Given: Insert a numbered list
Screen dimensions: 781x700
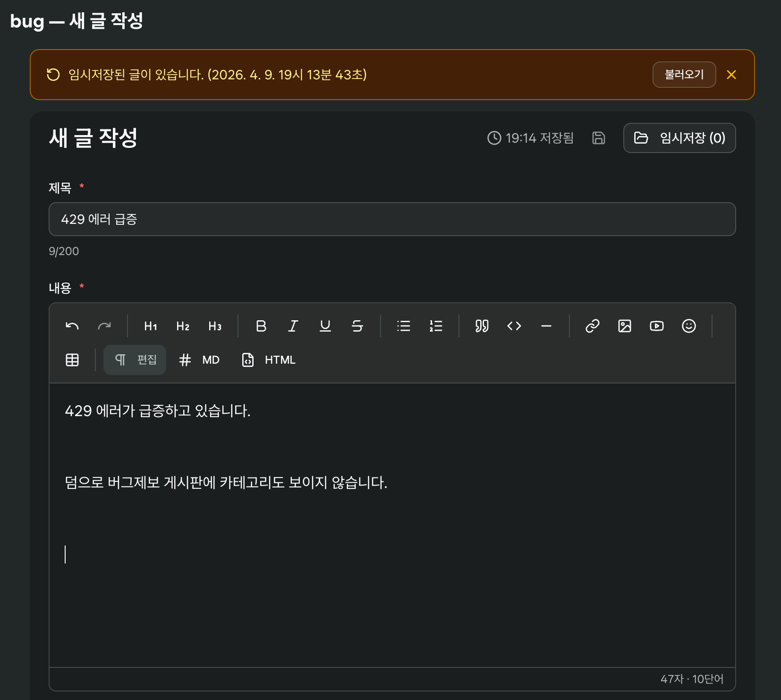Looking at the screenshot, I should 436,326.
